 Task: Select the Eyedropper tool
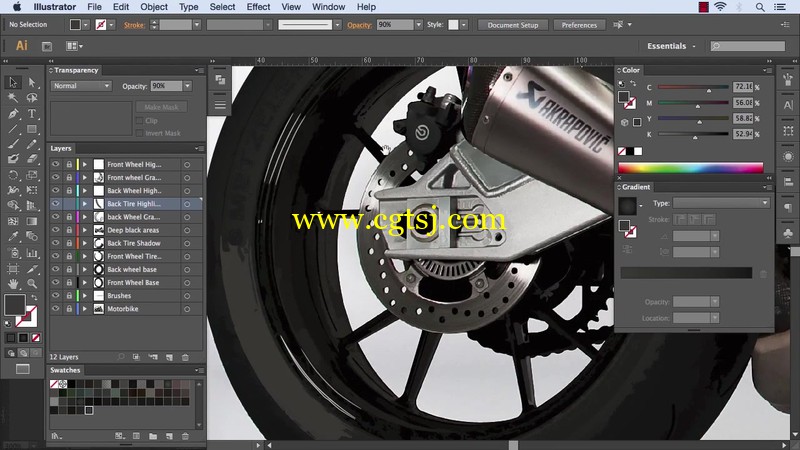(13, 236)
